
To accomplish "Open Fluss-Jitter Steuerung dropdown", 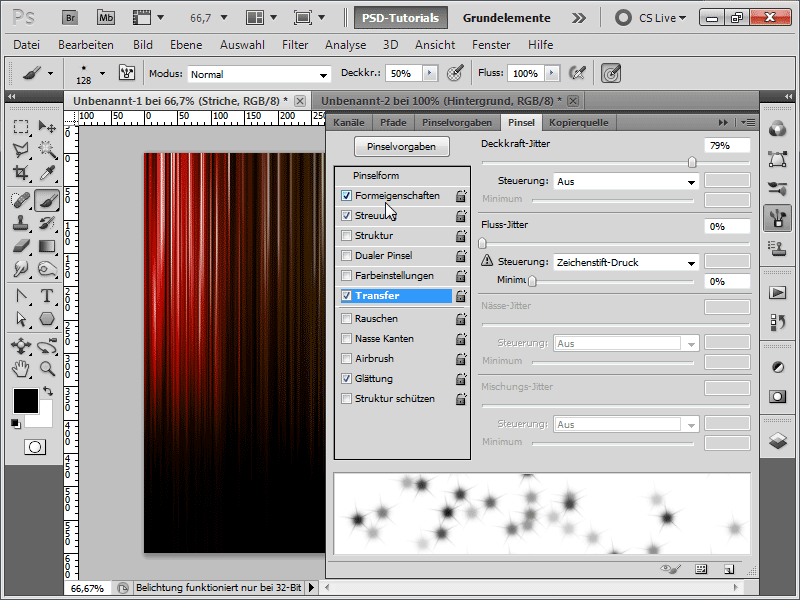I will 626,263.
